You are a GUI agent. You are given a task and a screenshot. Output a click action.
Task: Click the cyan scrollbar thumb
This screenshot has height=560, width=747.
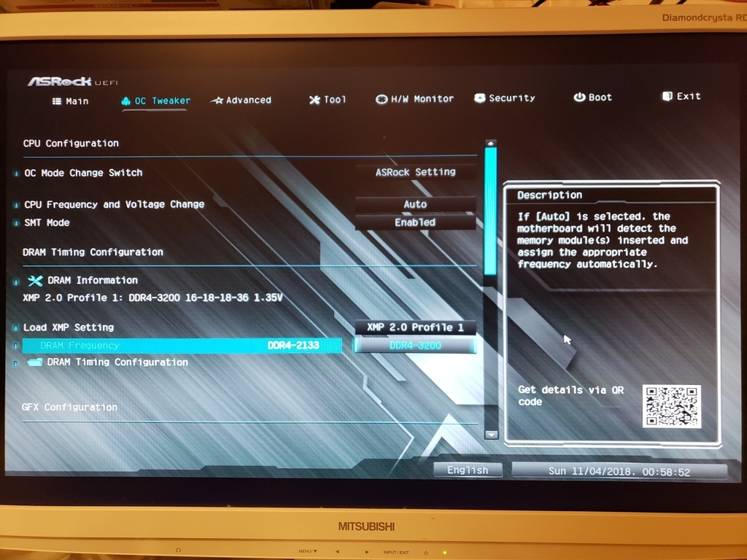(x=491, y=211)
